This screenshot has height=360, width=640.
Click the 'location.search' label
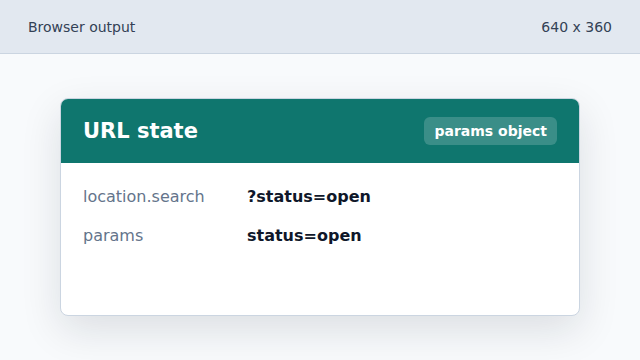[x=144, y=197]
